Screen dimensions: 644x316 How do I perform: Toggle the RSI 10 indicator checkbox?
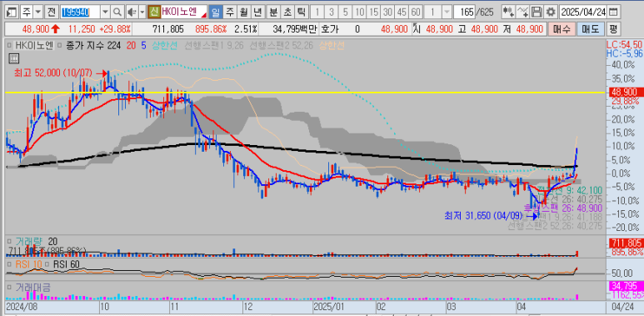tap(9, 263)
